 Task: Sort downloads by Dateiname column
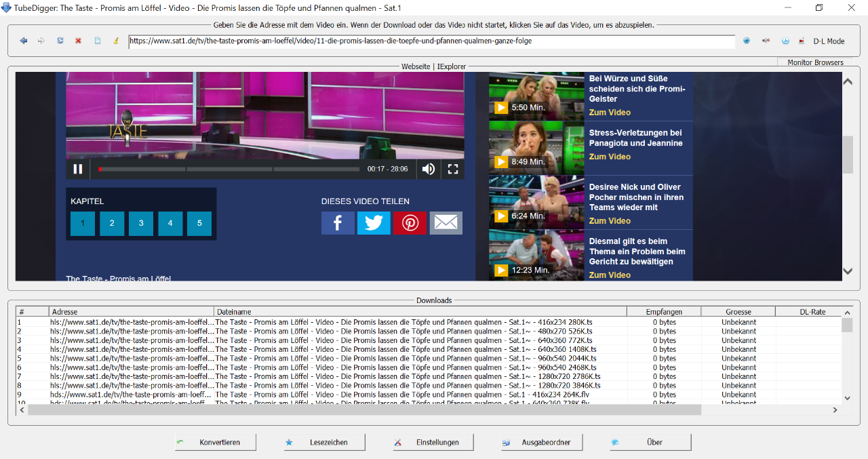coord(420,312)
